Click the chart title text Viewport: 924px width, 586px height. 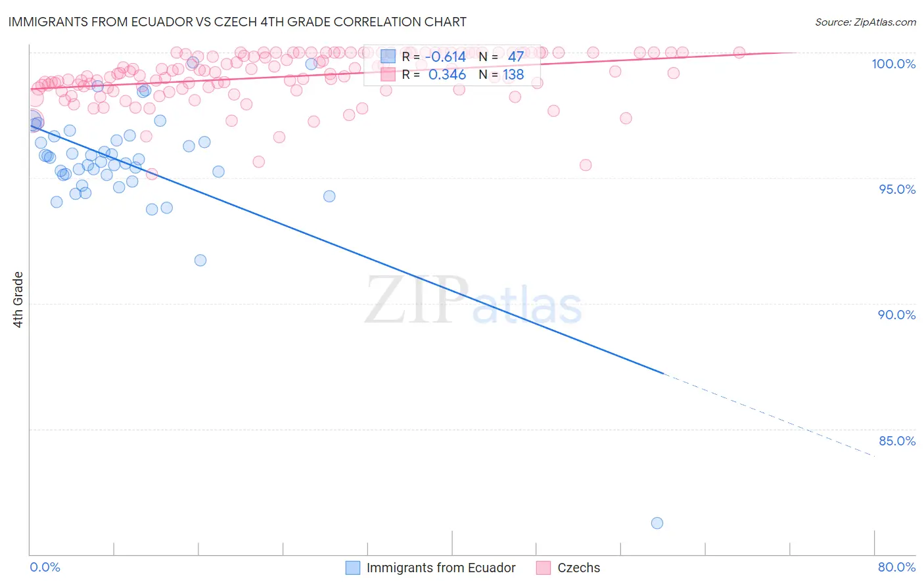237,22
